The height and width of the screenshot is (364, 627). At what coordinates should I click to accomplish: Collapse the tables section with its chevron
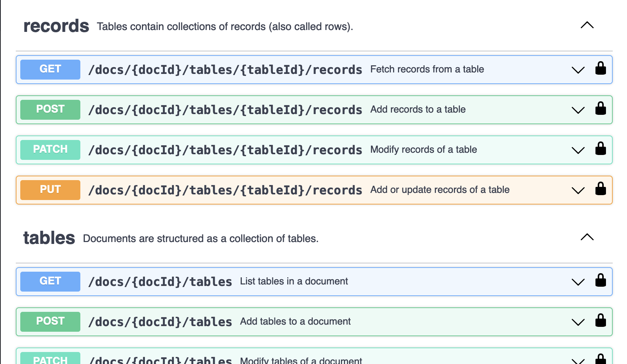587,237
